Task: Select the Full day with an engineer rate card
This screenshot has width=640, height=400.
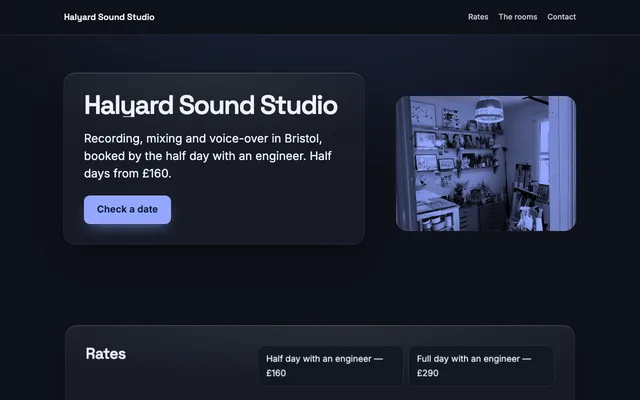Action: [x=481, y=366]
